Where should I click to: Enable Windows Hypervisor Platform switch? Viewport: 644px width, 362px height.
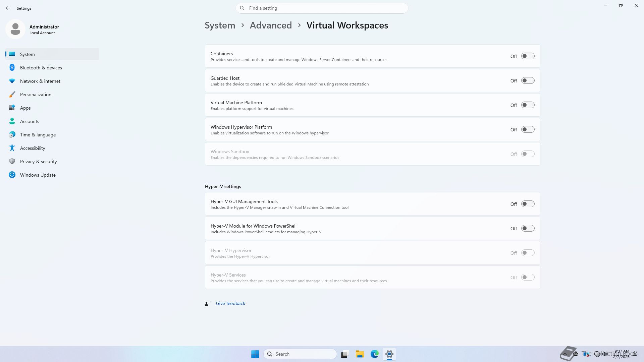coord(528,130)
